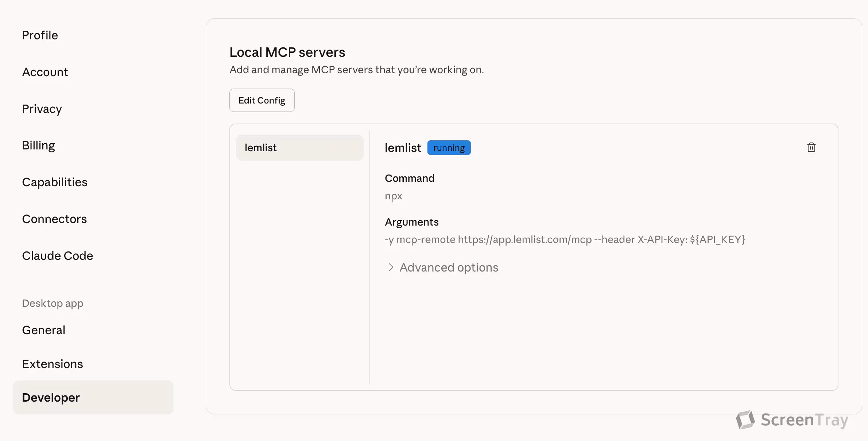Open Capabilities settings
Image resolution: width=868 pixels, height=441 pixels.
click(54, 182)
